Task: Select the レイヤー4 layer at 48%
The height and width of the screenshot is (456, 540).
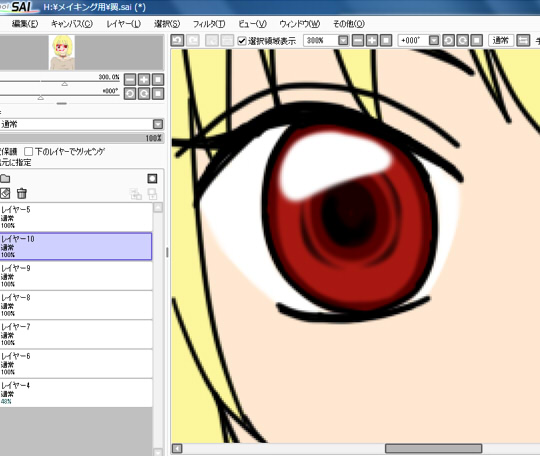Action: coord(76,393)
